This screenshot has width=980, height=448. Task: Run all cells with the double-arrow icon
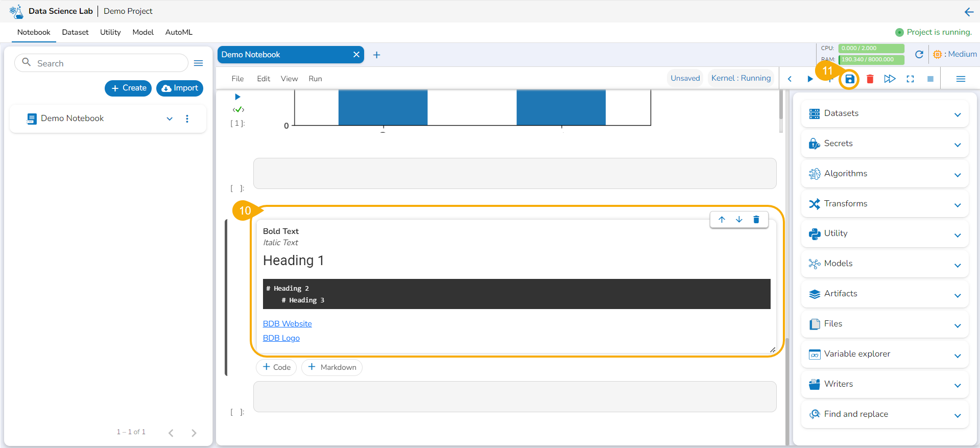click(x=890, y=79)
